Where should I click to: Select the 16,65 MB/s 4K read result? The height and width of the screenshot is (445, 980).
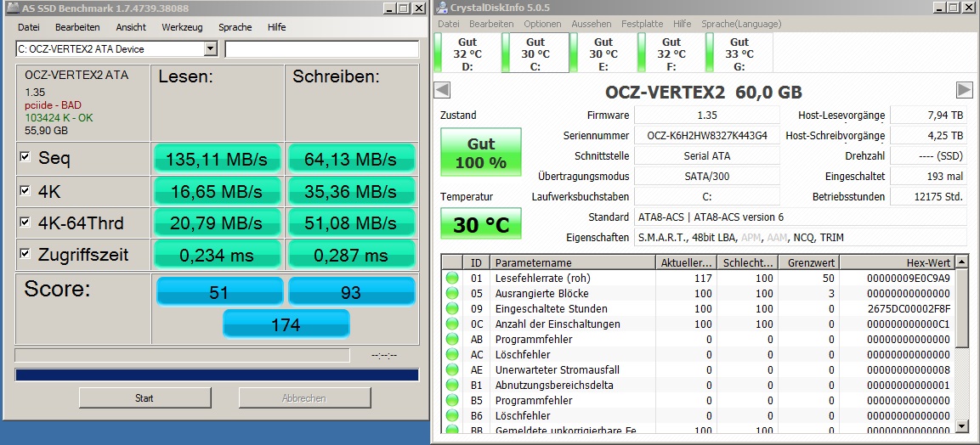point(217,191)
